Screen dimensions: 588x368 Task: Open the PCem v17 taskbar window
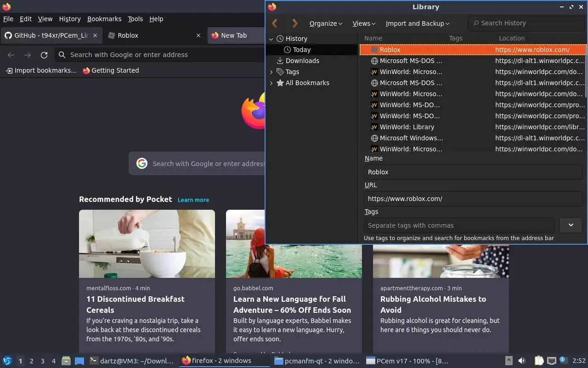click(x=407, y=361)
